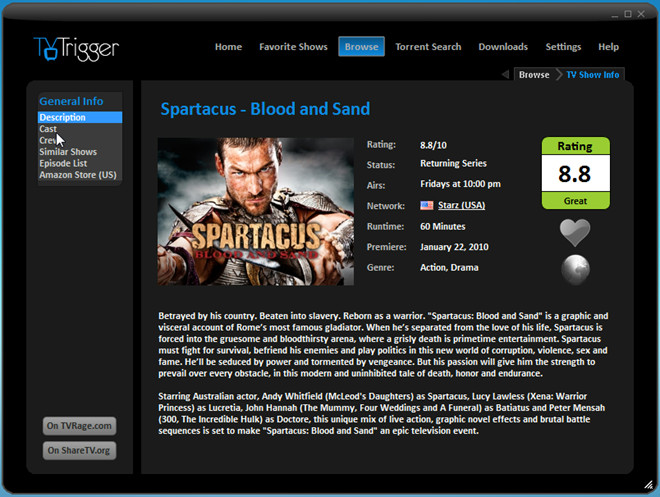Click the Spartacus - Blood and Sand title
660x497 pixels.
pos(265,109)
